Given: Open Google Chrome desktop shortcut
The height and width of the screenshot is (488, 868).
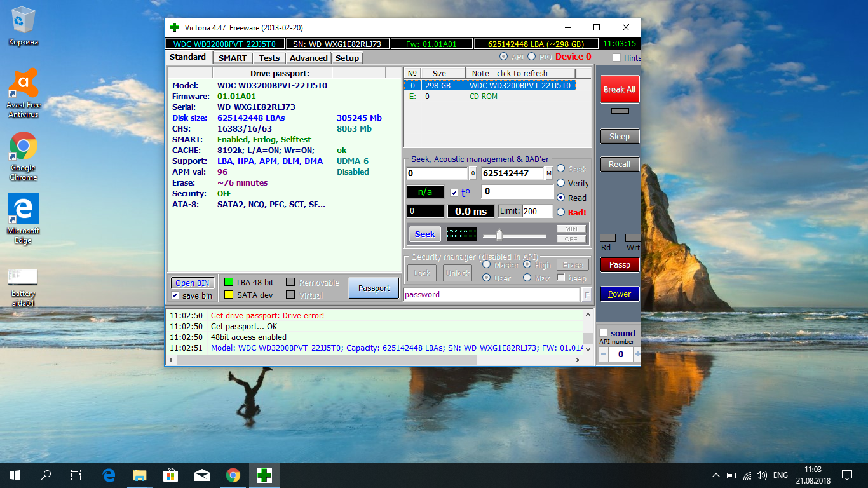Looking at the screenshot, I should 24,156.
